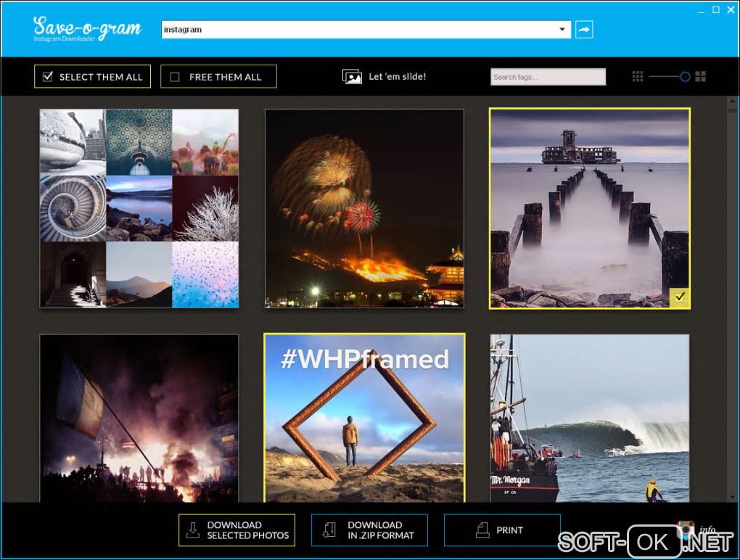
Task: Click DOWNLOAD IN .ZIP FORMAT button
Action: [369, 530]
